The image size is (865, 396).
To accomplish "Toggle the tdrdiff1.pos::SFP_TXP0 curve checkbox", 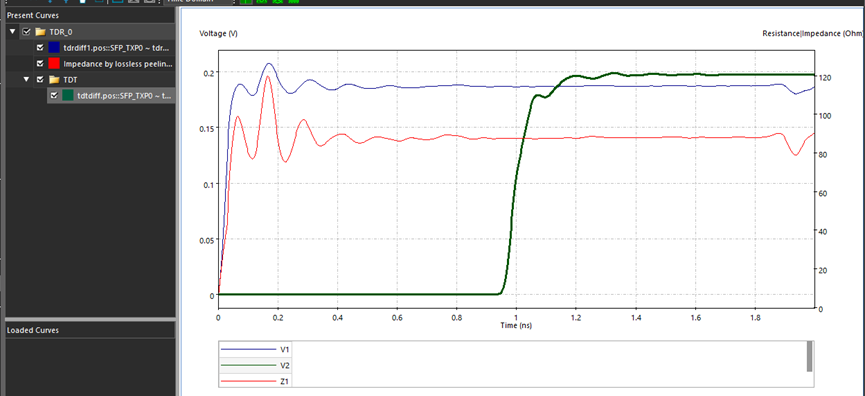I will tap(40, 47).
